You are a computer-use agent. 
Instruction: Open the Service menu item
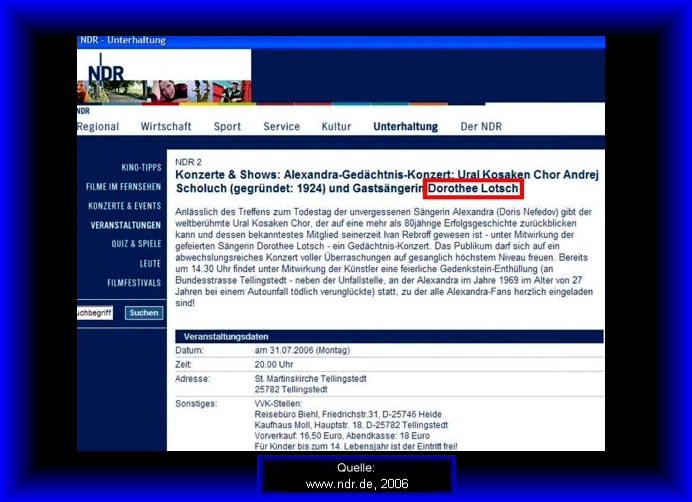(281, 127)
